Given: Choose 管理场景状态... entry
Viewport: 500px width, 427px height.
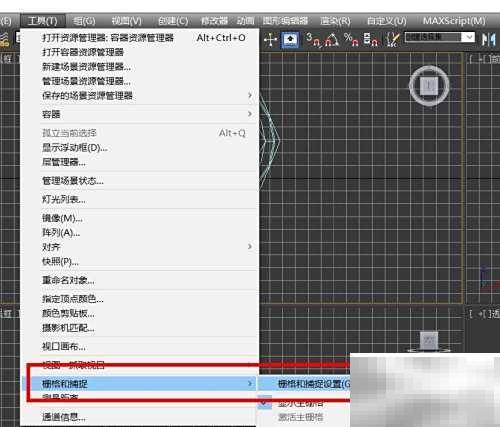Looking at the screenshot, I should tap(140, 181).
